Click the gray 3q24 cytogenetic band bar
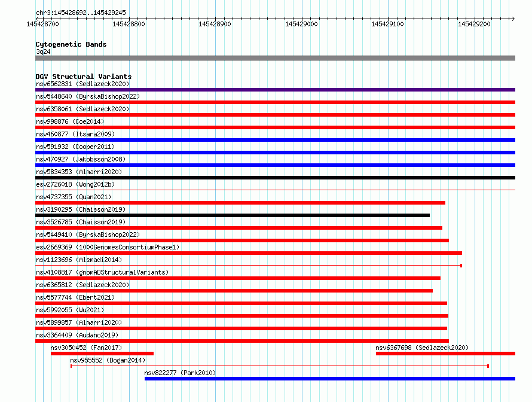Image resolution: width=532 pixels, height=402 pixels. [275, 58]
